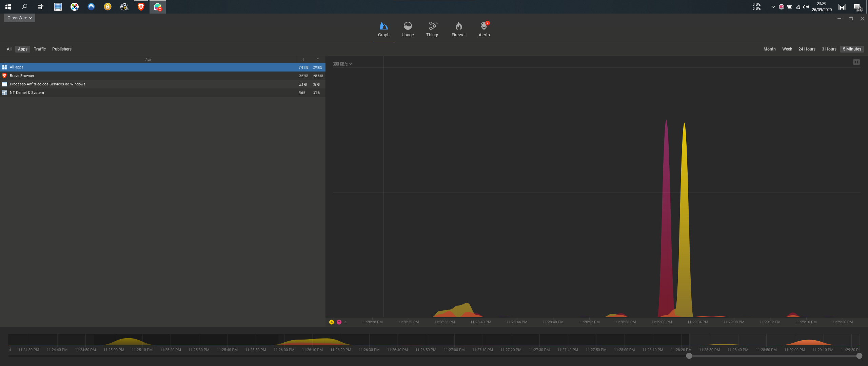
Task: Open the Firewall flame icon
Action: pos(459,26)
